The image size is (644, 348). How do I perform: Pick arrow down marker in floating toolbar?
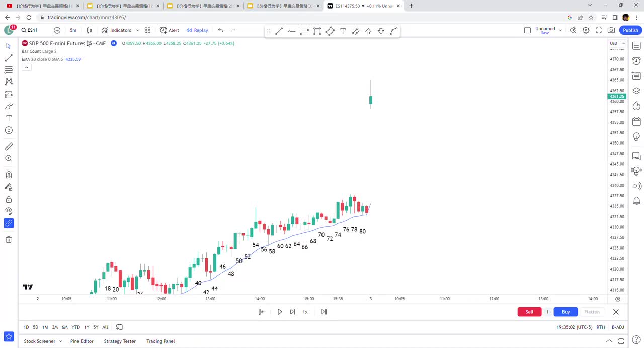[x=381, y=31]
